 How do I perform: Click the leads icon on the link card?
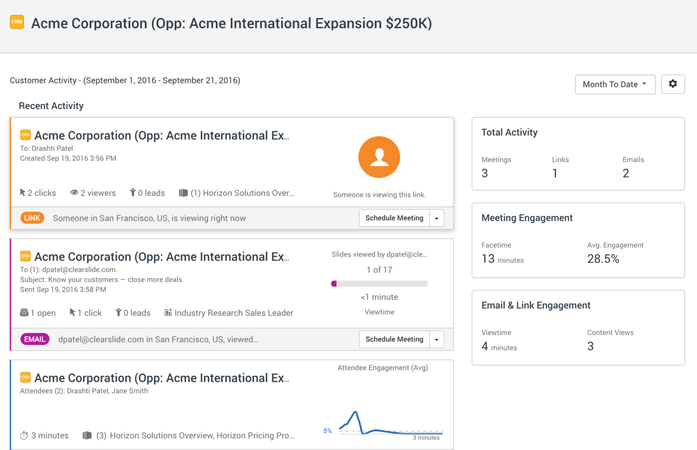coord(132,193)
